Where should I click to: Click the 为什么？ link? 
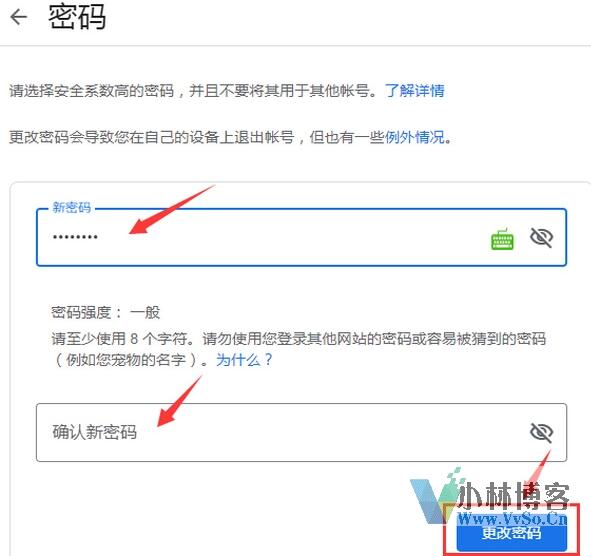pyautogui.click(x=244, y=360)
